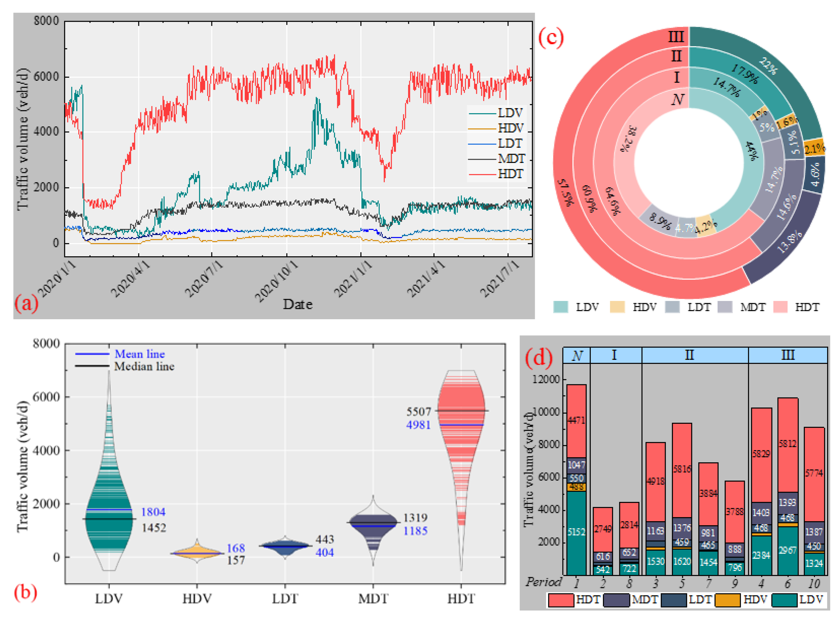Click the panel label (c)
This screenshot has height=625, width=840.
point(551,38)
